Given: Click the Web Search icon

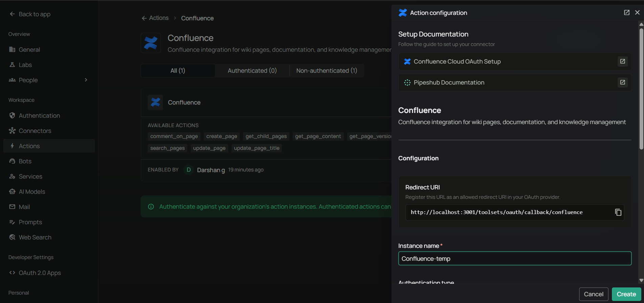Looking at the screenshot, I should 12,237.
